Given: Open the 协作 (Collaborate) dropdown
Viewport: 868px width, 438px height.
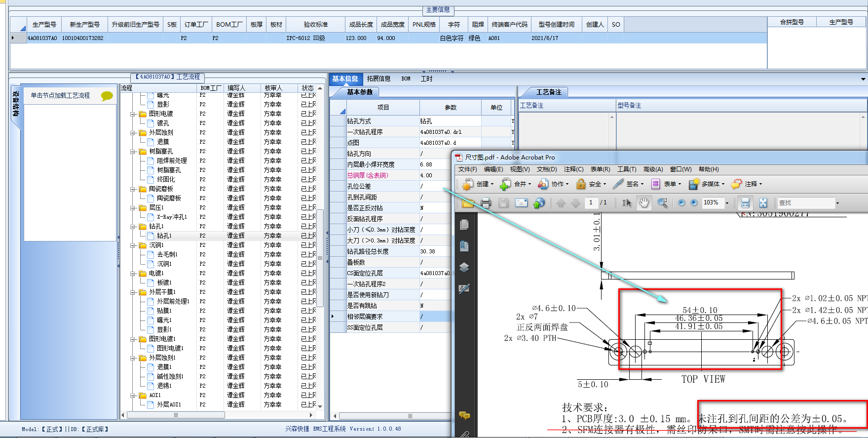Looking at the screenshot, I should [553, 184].
